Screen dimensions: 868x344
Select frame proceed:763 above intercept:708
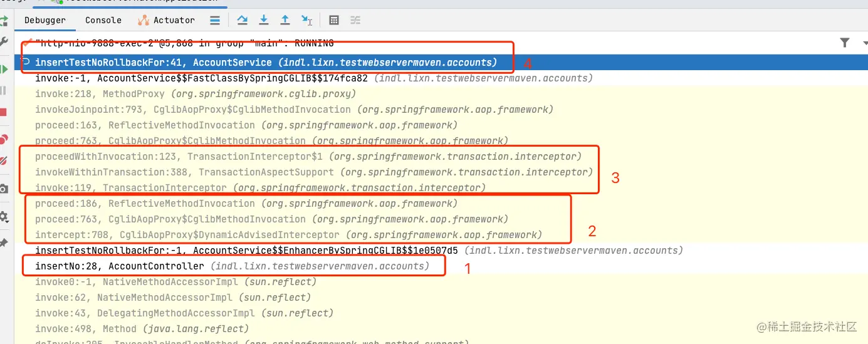(x=441, y=219)
